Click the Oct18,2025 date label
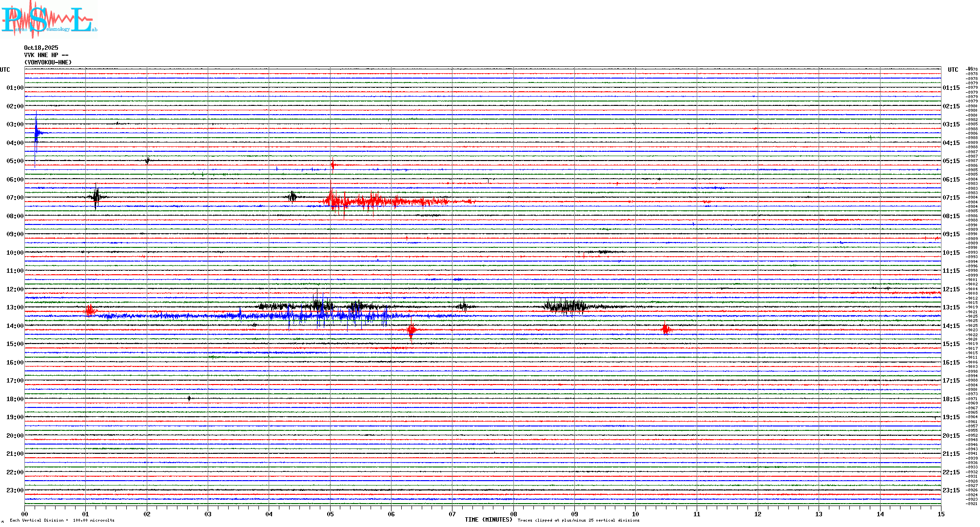980x527 pixels. (x=41, y=48)
